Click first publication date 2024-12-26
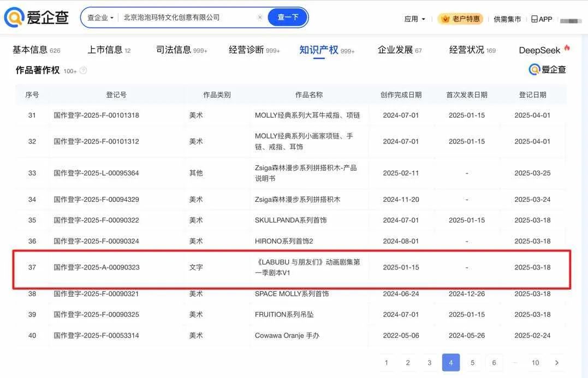Image resolution: width=588 pixels, height=378 pixels. [467, 293]
